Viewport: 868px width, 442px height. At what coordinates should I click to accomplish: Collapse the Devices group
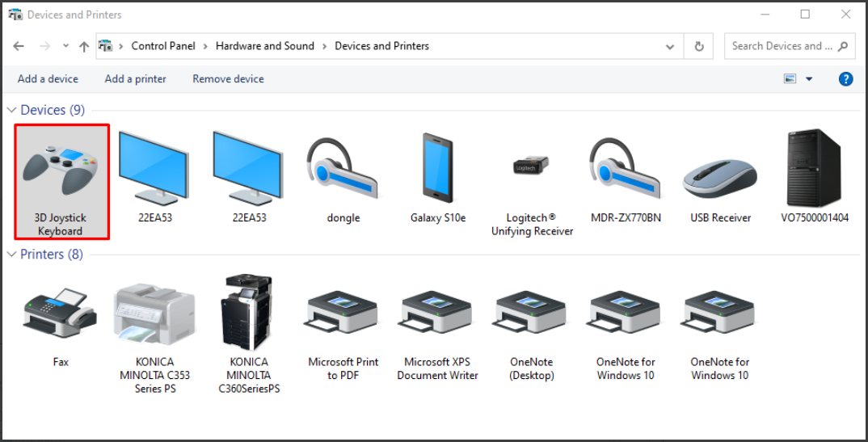pos(12,110)
